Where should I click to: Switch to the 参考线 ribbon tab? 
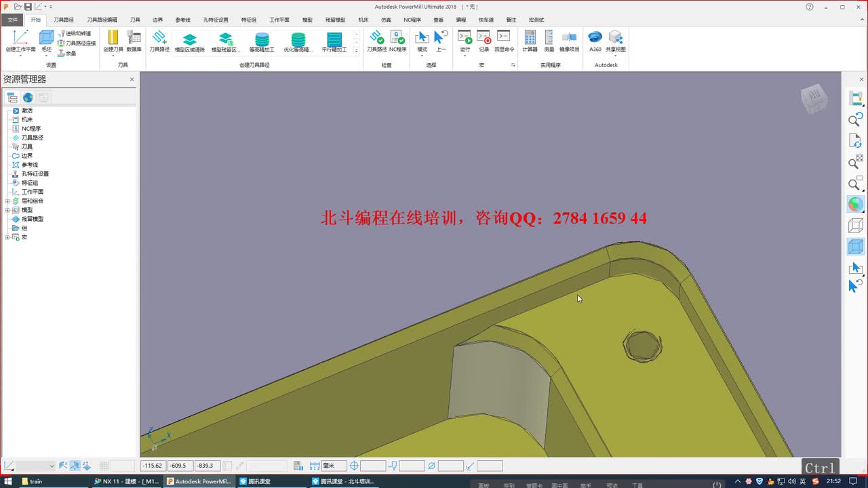[x=182, y=20]
